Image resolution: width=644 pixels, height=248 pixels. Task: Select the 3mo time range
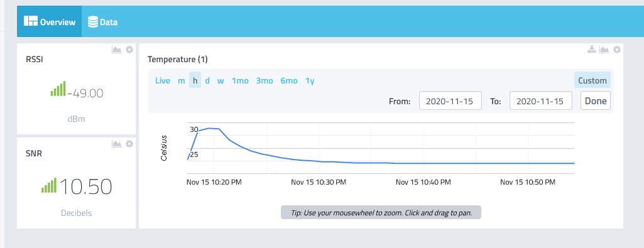[x=265, y=80]
